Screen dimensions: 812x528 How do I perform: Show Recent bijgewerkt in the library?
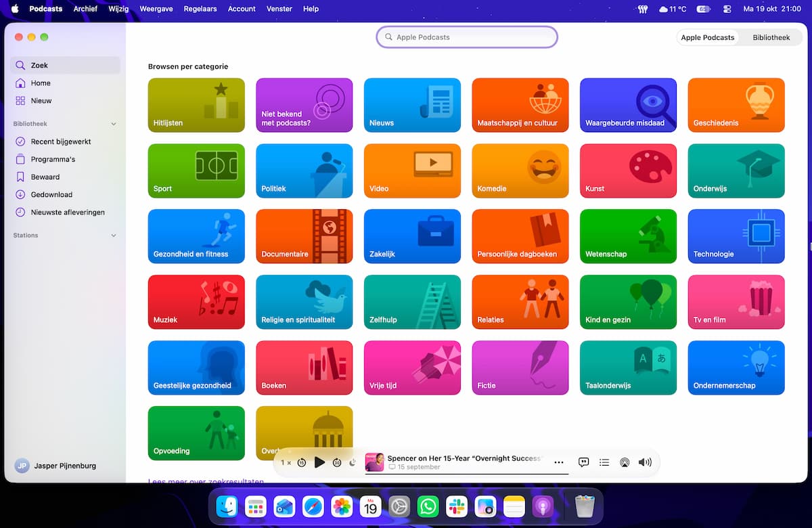coord(65,141)
